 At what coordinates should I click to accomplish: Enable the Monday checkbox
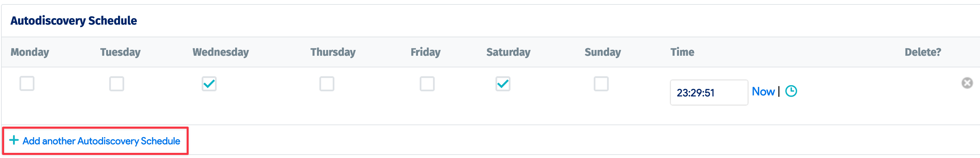[27, 83]
